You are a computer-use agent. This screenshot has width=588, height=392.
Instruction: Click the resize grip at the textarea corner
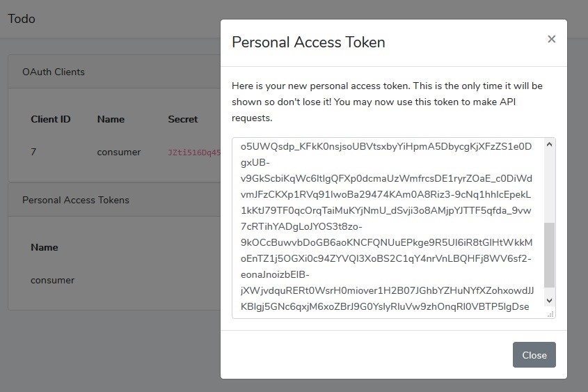tap(550, 314)
